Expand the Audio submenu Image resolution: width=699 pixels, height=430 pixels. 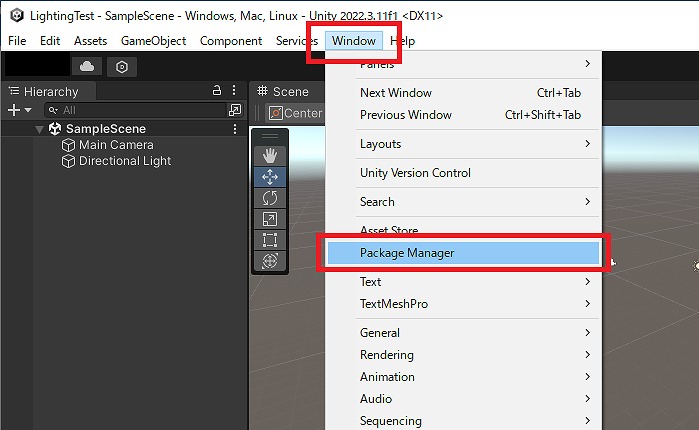coord(464,399)
